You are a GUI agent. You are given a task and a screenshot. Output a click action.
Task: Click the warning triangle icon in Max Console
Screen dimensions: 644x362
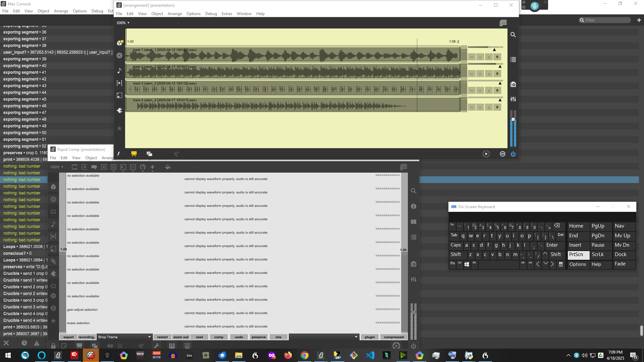[x=37, y=343]
